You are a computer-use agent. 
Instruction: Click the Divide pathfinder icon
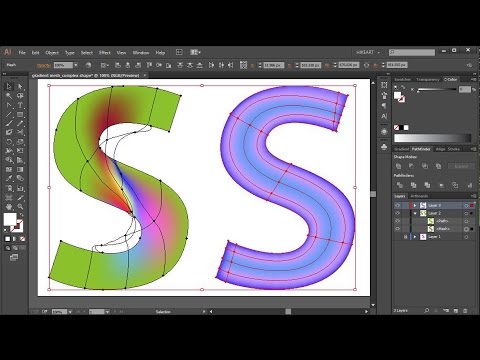399,185
